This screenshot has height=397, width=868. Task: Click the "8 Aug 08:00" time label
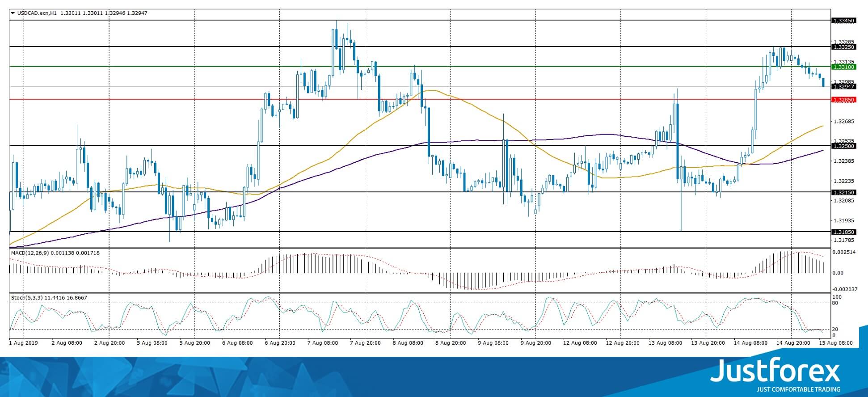408,343
